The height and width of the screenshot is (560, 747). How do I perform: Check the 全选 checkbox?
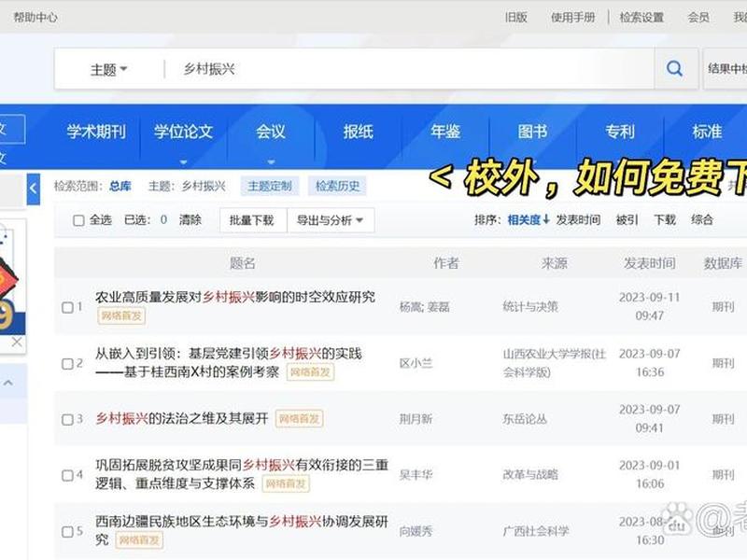coord(78,220)
